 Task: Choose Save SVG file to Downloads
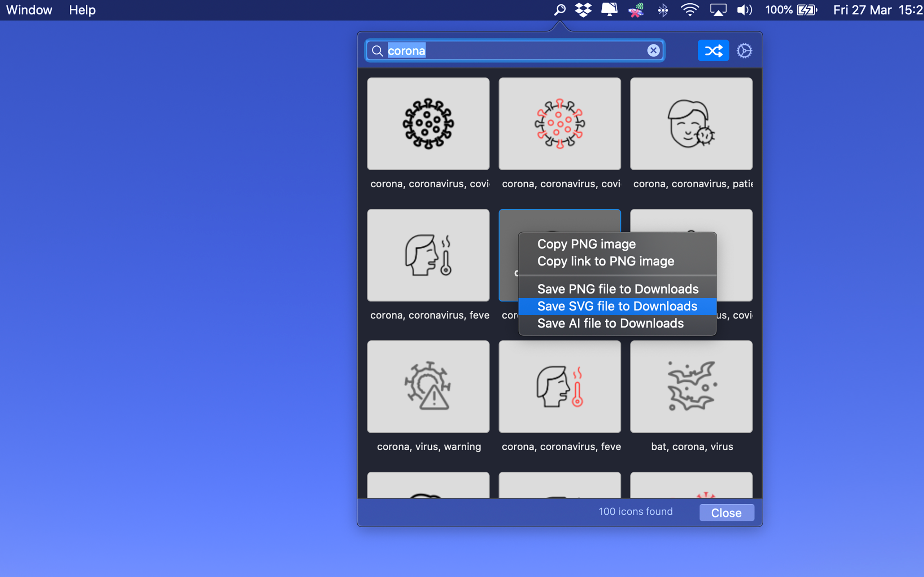(x=617, y=306)
